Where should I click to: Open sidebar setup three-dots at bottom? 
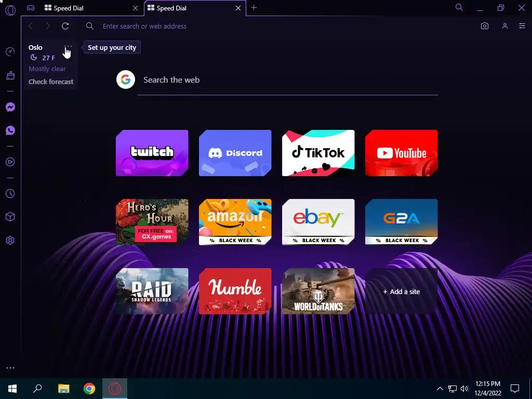coord(10,368)
